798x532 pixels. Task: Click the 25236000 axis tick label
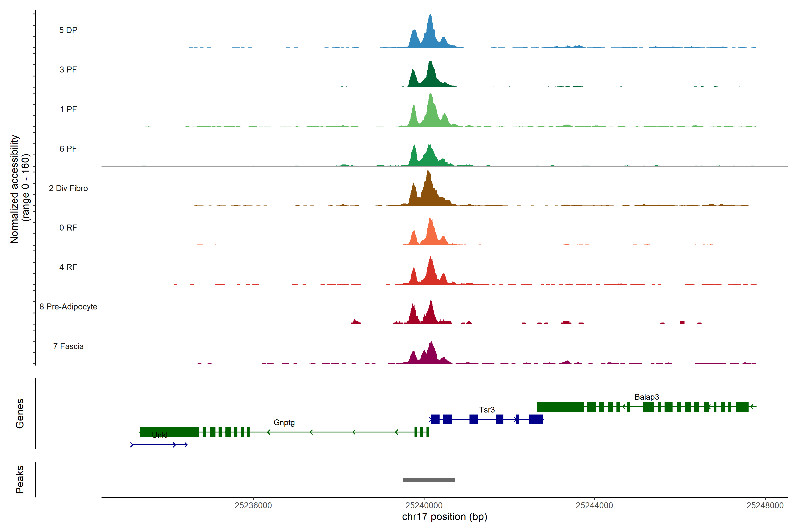coord(253,506)
